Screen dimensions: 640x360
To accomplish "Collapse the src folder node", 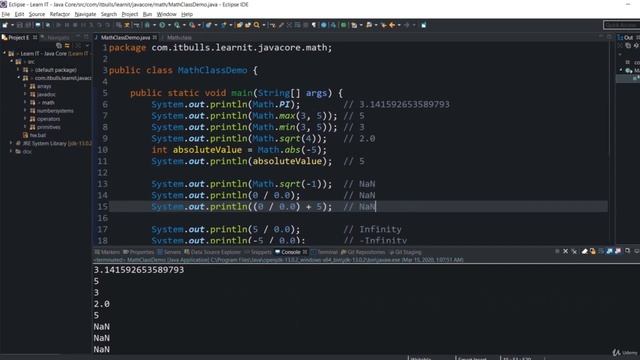I will click(12, 62).
